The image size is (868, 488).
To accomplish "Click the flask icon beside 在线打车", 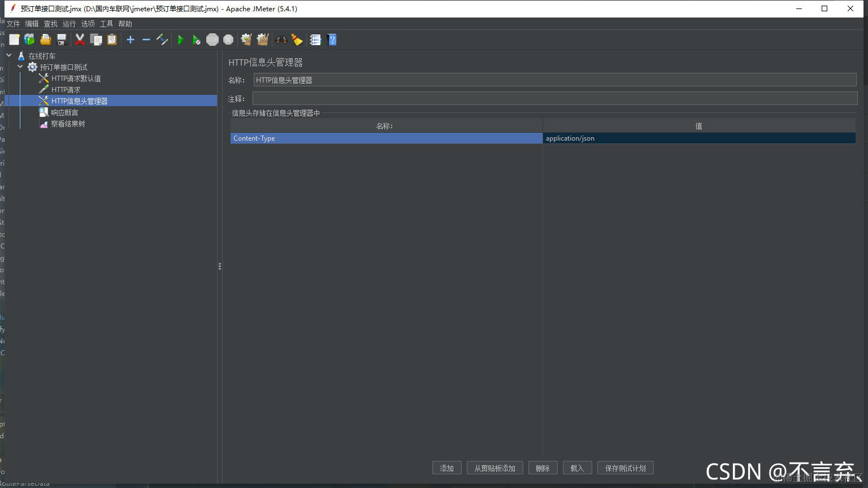I will tap(21, 56).
